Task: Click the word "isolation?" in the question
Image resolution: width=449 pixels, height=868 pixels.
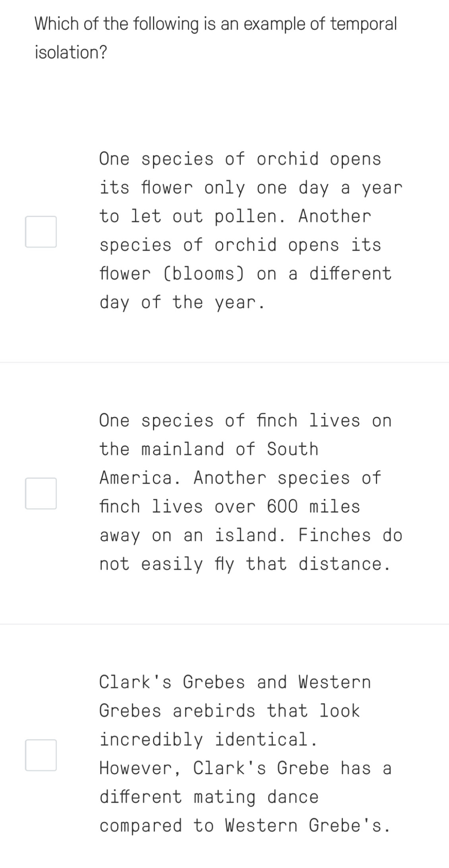Action: pos(71,52)
